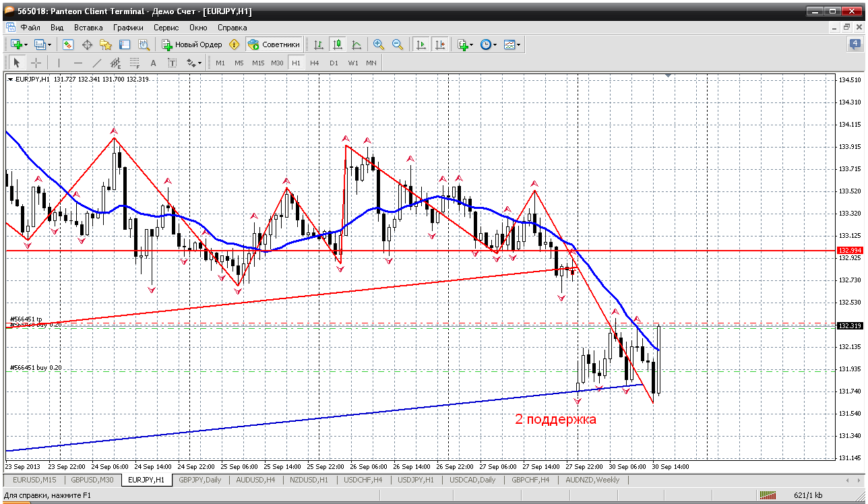The image size is (868, 504).
Task: Click the Новый Ордер button
Action: click(192, 44)
